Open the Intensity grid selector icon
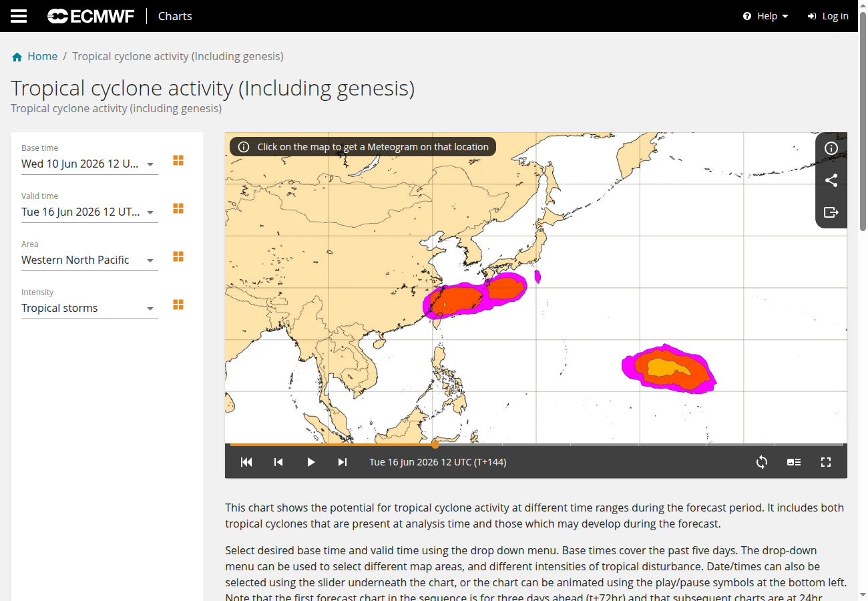 coord(178,305)
